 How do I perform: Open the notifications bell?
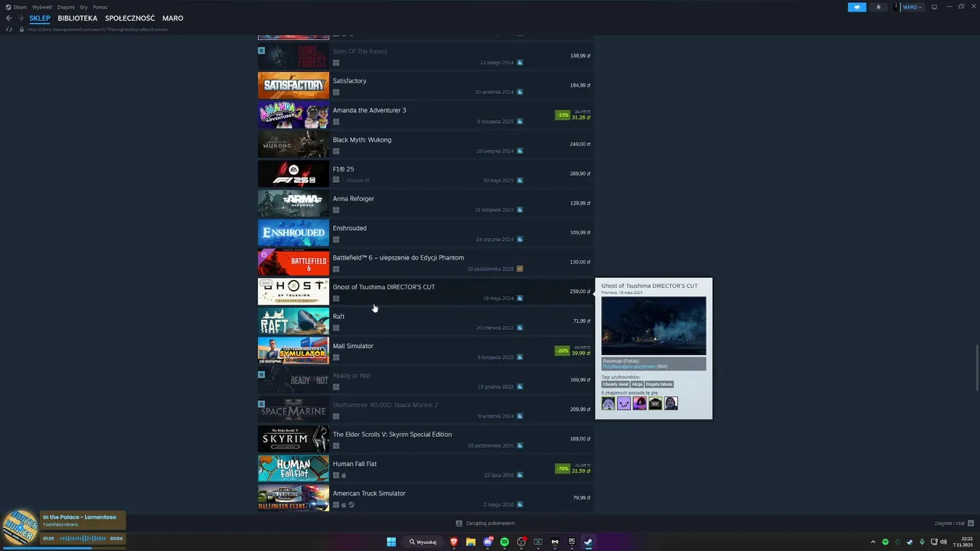(878, 7)
